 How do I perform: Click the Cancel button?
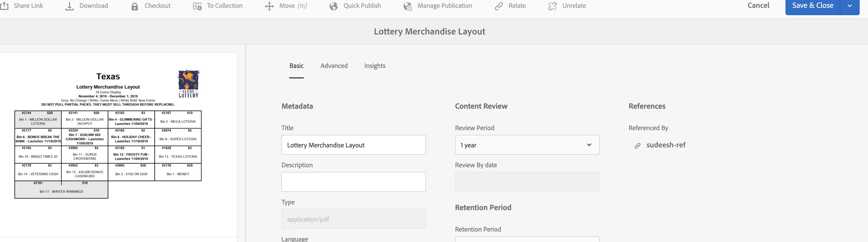tap(758, 5)
